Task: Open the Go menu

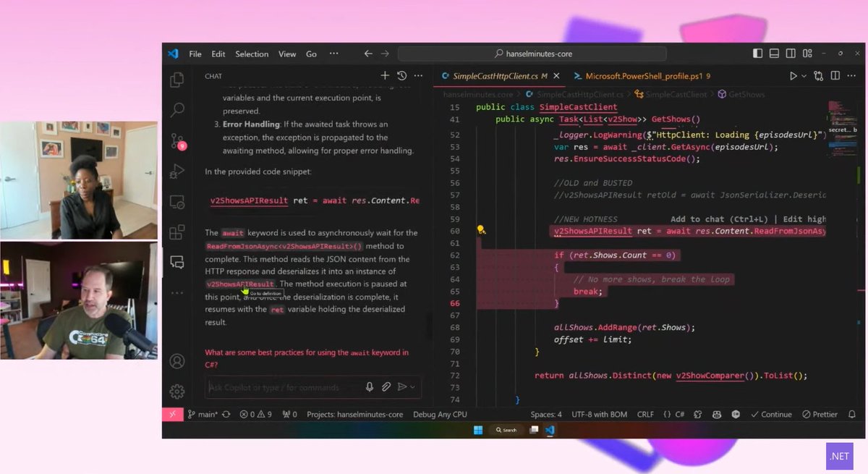Action: 312,54
